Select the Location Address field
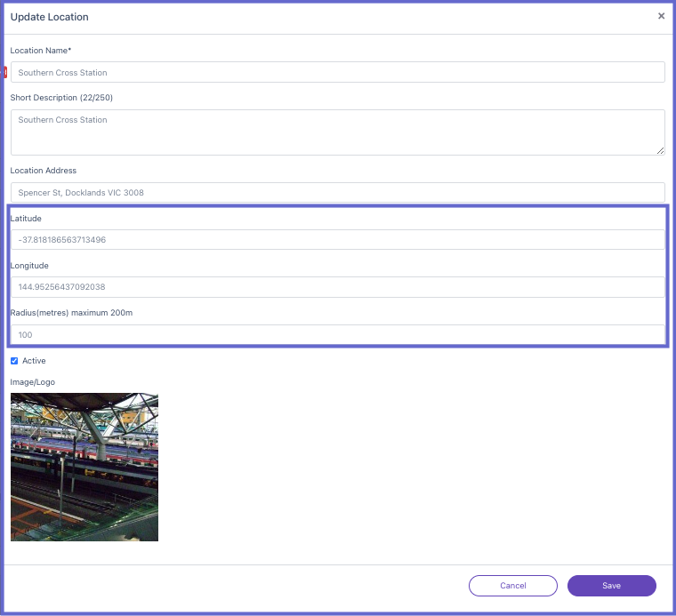This screenshot has height=616, width=676. [338, 193]
